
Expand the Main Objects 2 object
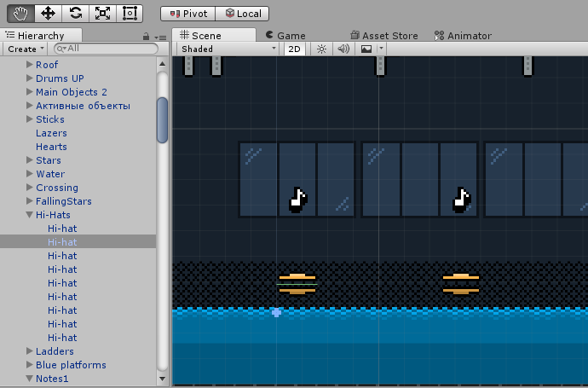tap(30, 92)
